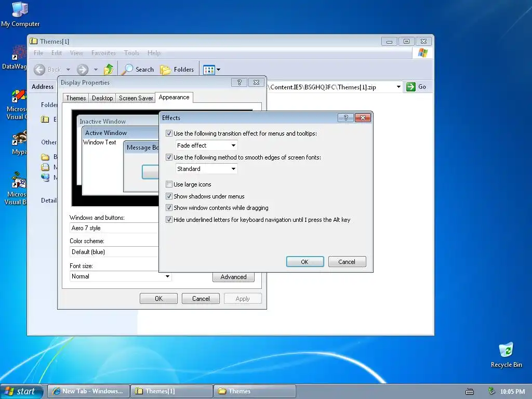Click the zip folder icon in Themes[1] title bar
Image resolution: width=532 pixels, height=399 pixels.
34,42
